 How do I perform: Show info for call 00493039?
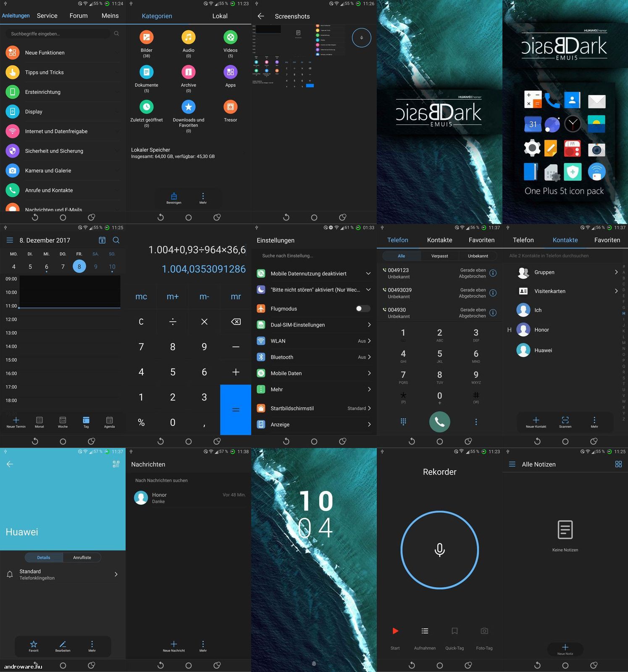point(493,293)
